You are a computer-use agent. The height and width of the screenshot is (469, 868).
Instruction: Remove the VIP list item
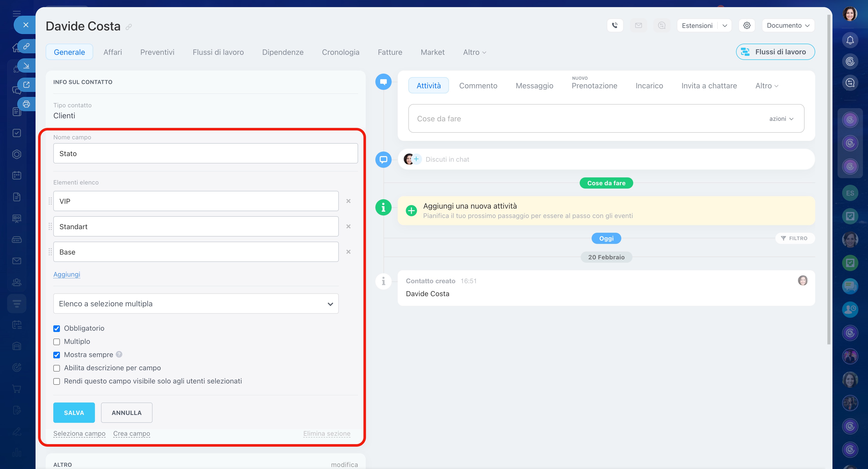pos(348,201)
